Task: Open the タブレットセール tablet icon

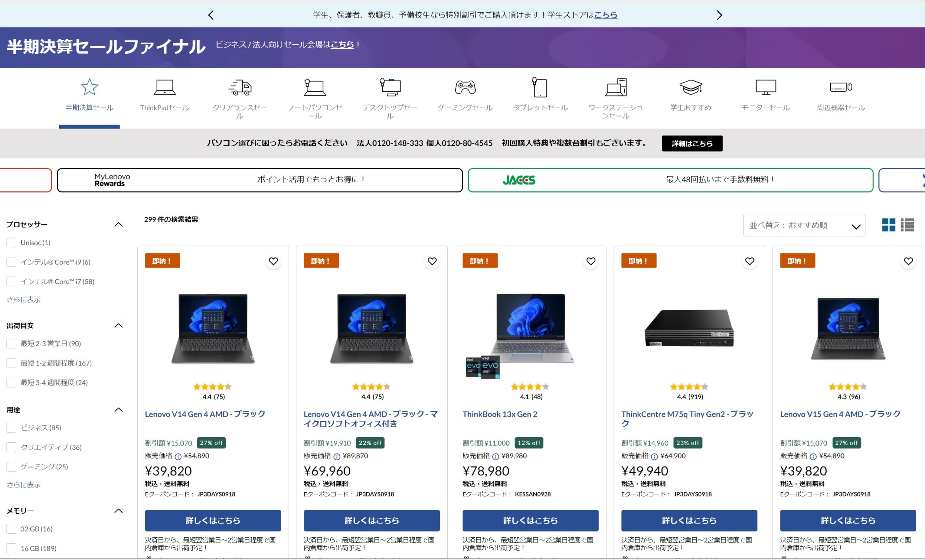Action: click(540, 87)
